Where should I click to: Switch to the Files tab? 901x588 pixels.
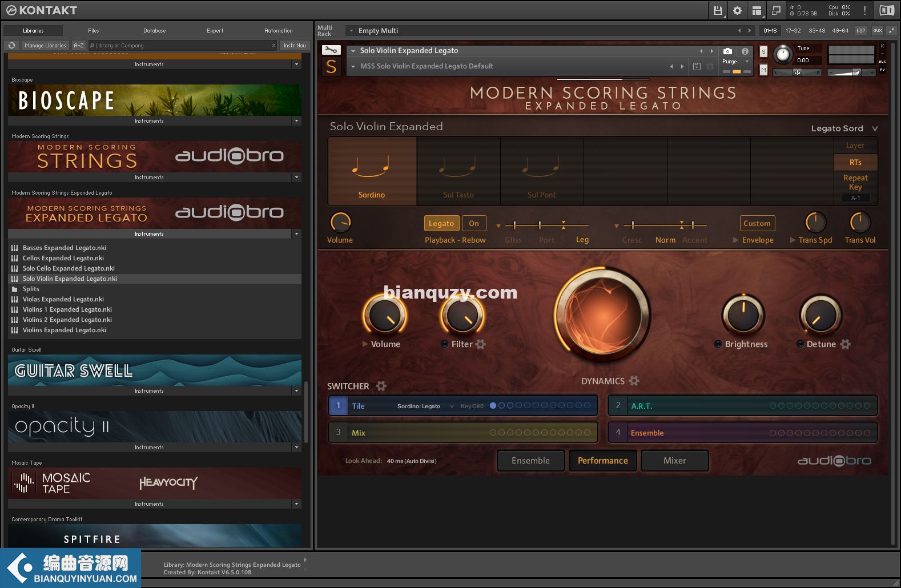tap(94, 31)
